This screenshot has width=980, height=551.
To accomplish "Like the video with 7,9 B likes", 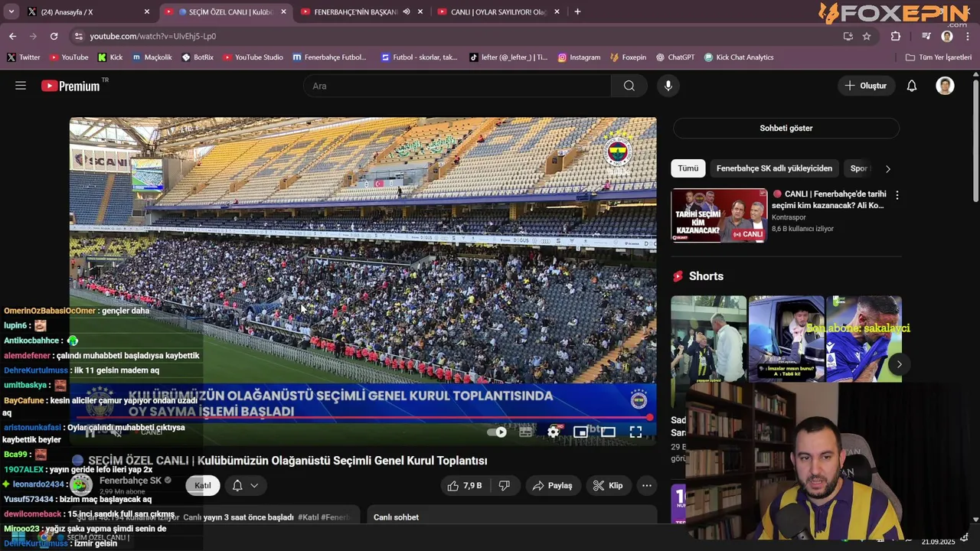I will pyautogui.click(x=465, y=485).
